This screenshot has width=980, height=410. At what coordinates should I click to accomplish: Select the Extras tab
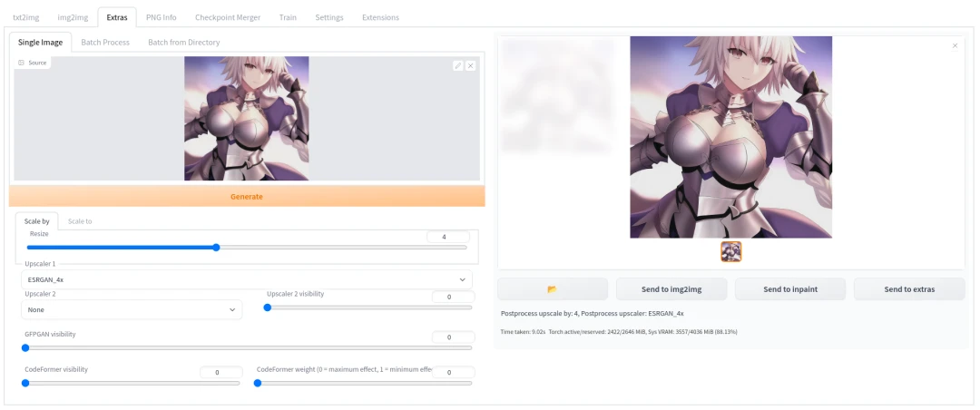(117, 17)
